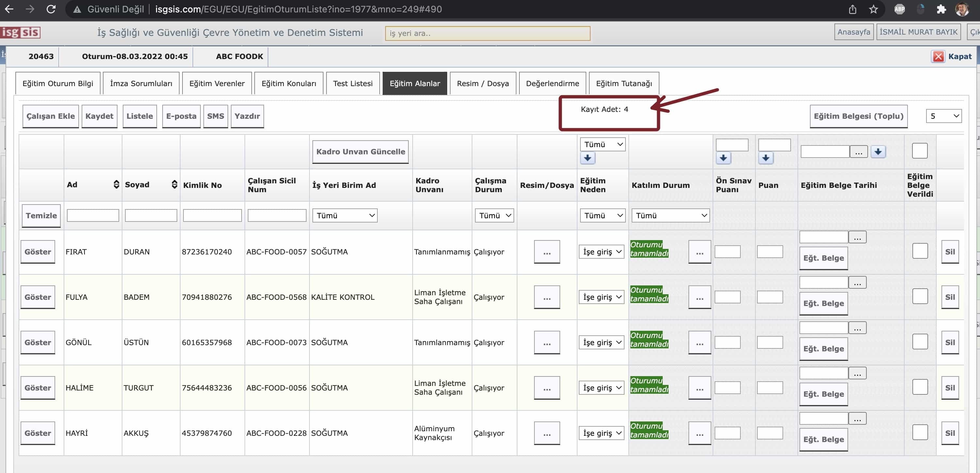Click Eğitim Belgesi (Toplu) button

tap(858, 116)
